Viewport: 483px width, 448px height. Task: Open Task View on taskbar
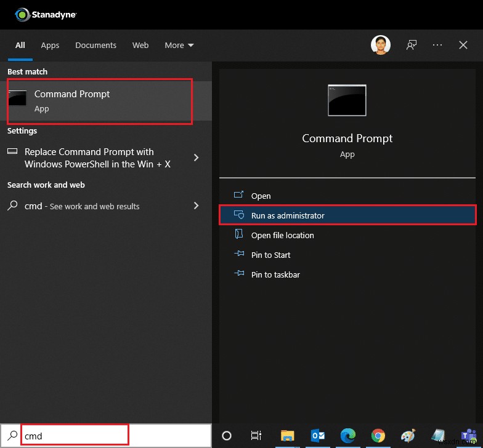click(x=256, y=436)
